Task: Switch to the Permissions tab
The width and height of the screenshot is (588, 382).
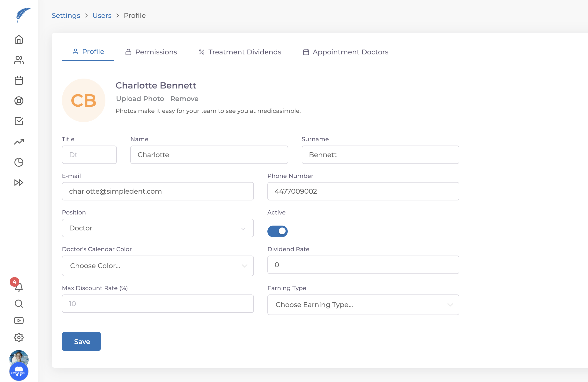Action: coord(151,52)
